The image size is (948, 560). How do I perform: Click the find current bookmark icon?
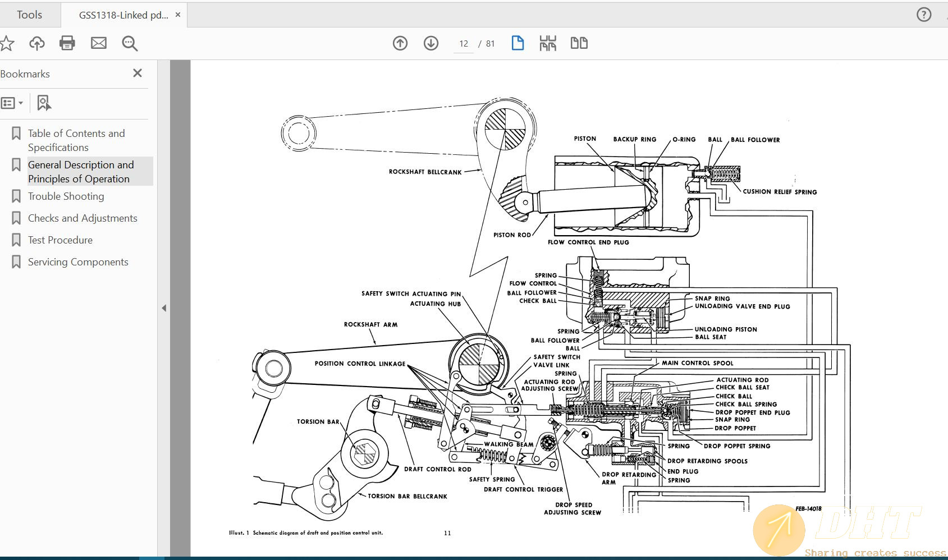tap(44, 103)
